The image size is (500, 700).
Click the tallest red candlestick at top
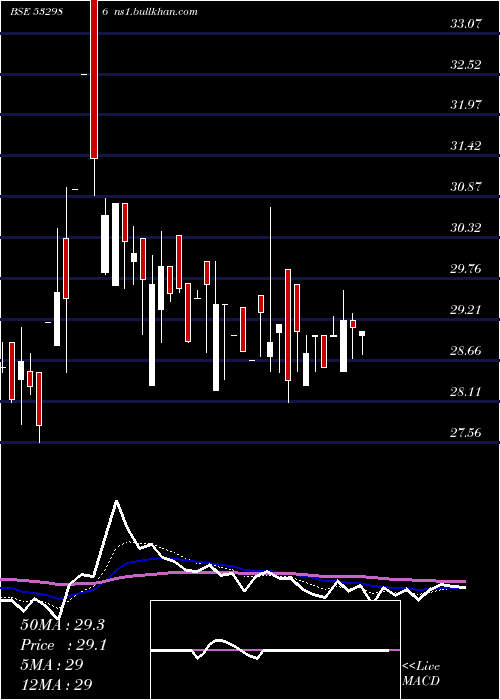tap(94, 79)
